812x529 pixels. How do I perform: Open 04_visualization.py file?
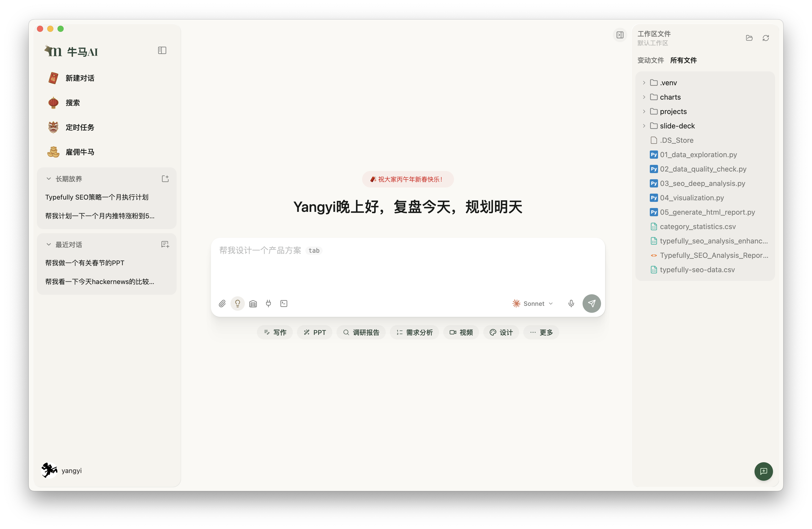(692, 198)
